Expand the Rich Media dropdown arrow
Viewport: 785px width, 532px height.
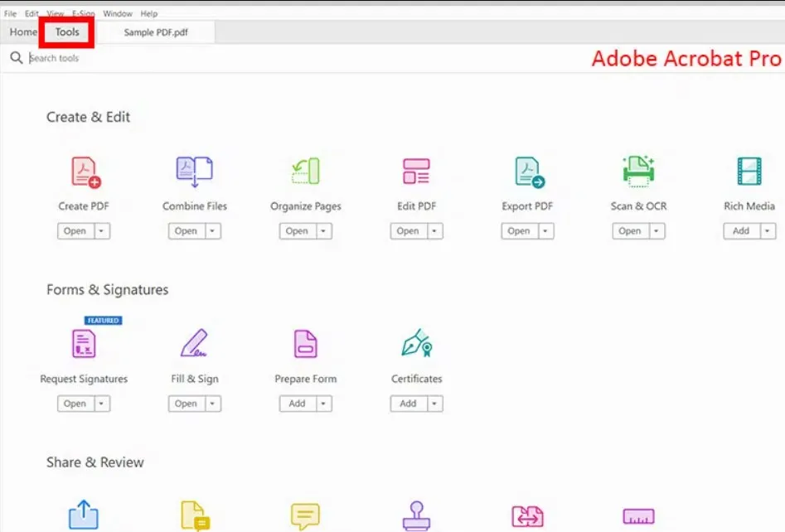[768, 231]
